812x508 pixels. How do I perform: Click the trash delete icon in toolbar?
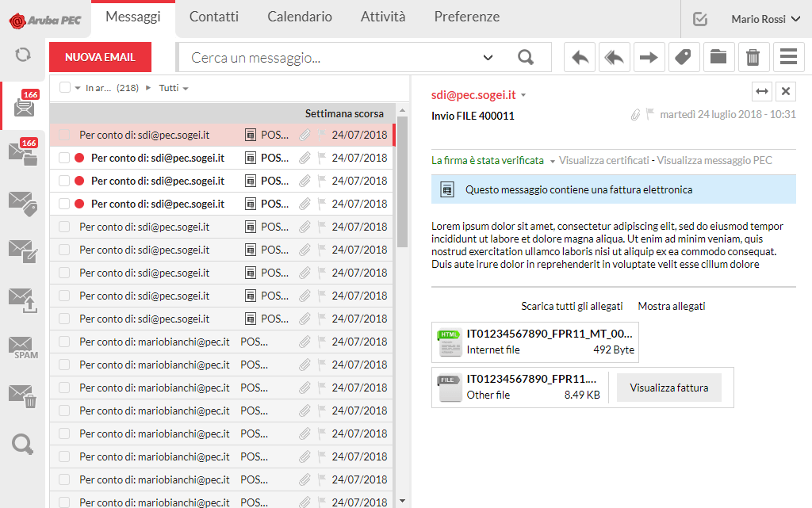point(753,57)
